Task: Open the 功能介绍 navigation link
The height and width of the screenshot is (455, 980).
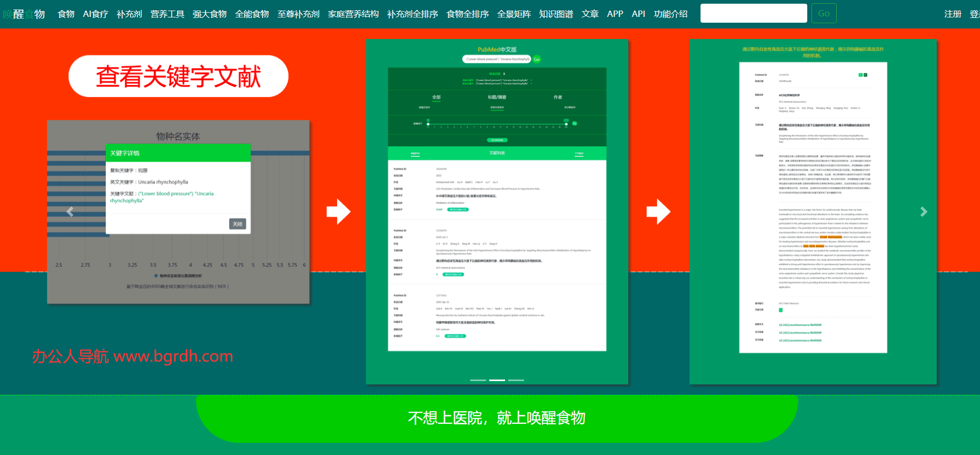Action: [670, 14]
